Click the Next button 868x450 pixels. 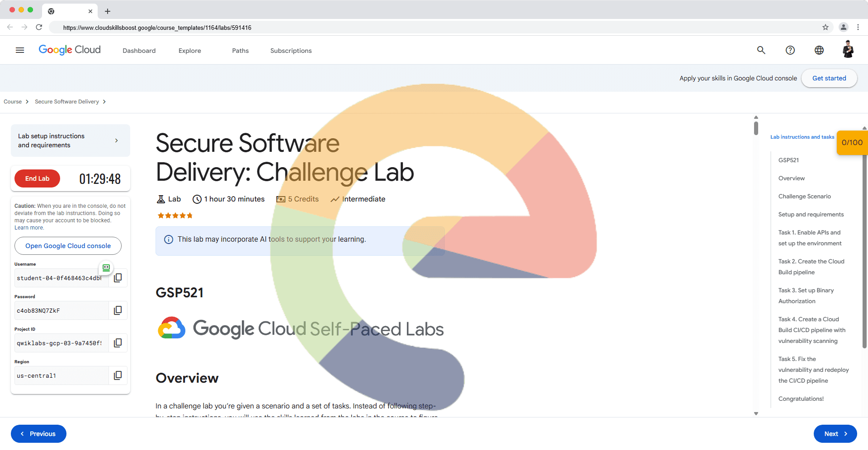pos(835,434)
